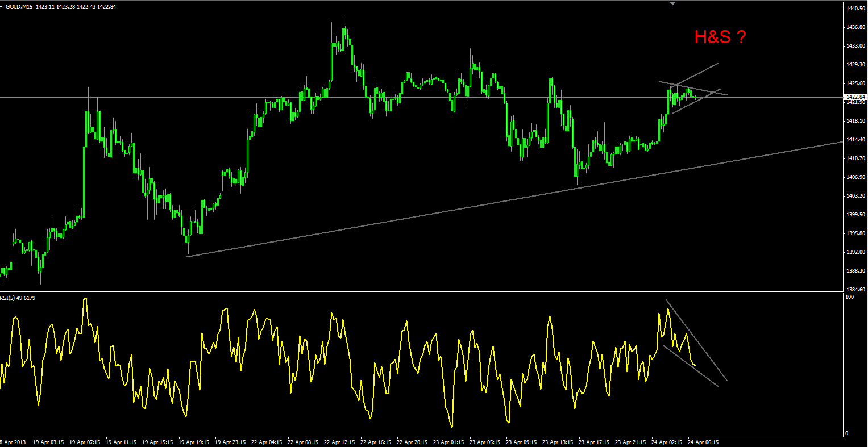
Task: Click the current price tag 1422.84
Action: tap(855, 97)
